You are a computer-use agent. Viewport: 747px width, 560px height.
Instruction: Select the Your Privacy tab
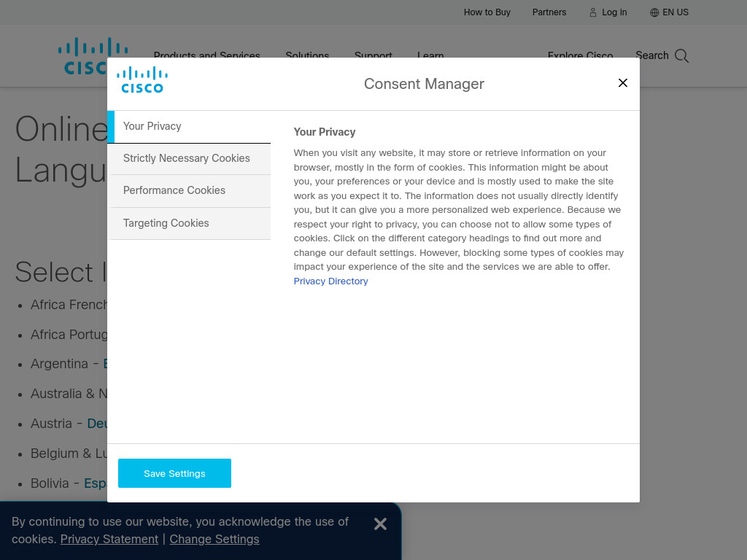pyautogui.click(x=189, y=127)
